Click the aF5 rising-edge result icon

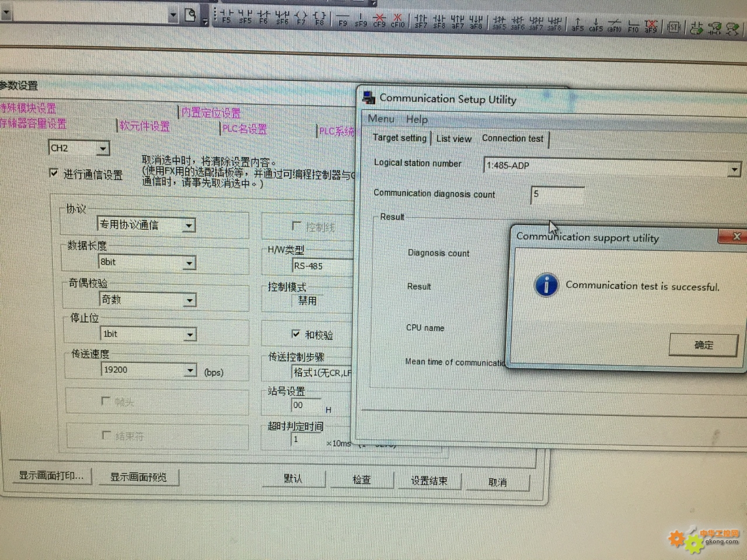pos(577,24)
